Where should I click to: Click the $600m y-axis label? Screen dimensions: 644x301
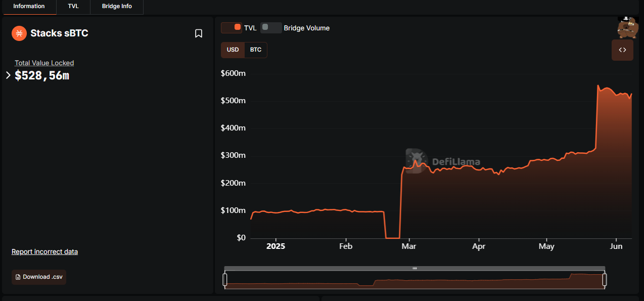click(x=233, y=73)
